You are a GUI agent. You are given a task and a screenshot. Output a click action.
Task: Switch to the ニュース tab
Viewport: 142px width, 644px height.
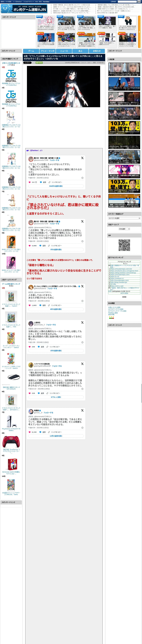coord(64,51)
